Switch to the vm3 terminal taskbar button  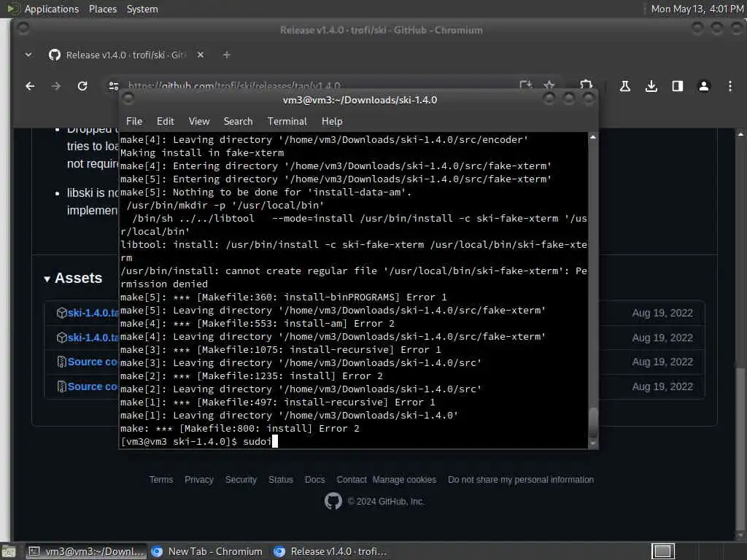tap(85, 551)
